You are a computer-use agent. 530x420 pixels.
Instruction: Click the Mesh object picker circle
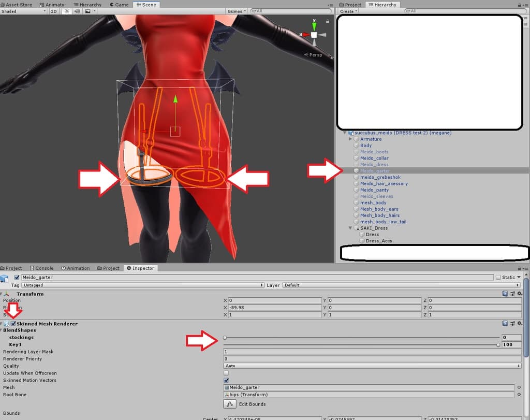point(519,387)
